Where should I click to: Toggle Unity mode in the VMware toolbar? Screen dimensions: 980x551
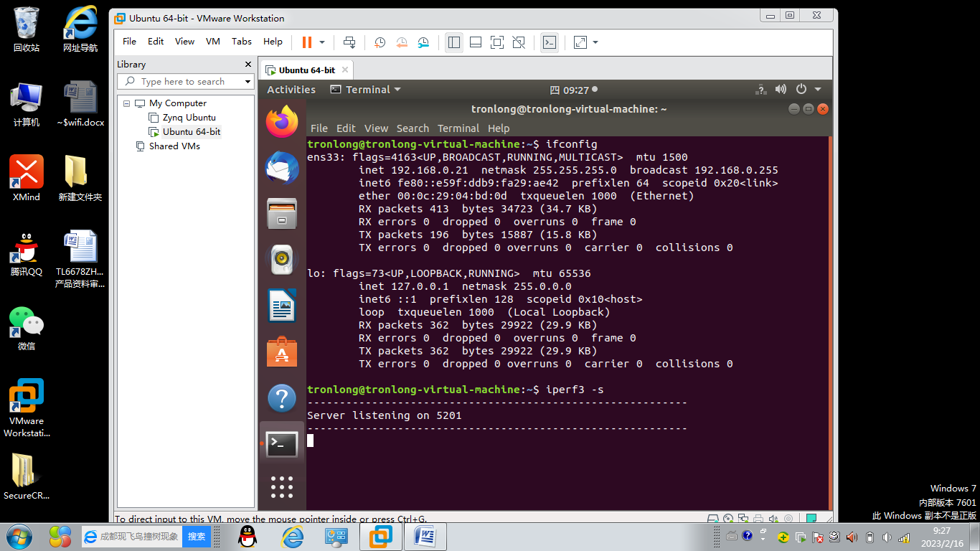coord(519,42)
